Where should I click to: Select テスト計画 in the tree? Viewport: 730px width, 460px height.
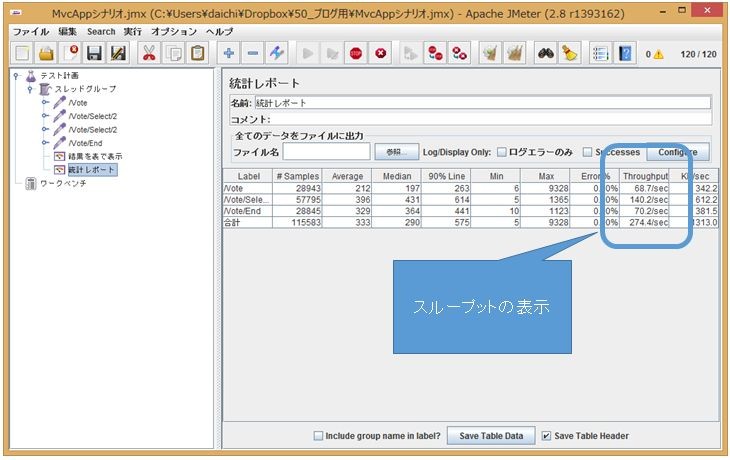click(x=60, y=75)
